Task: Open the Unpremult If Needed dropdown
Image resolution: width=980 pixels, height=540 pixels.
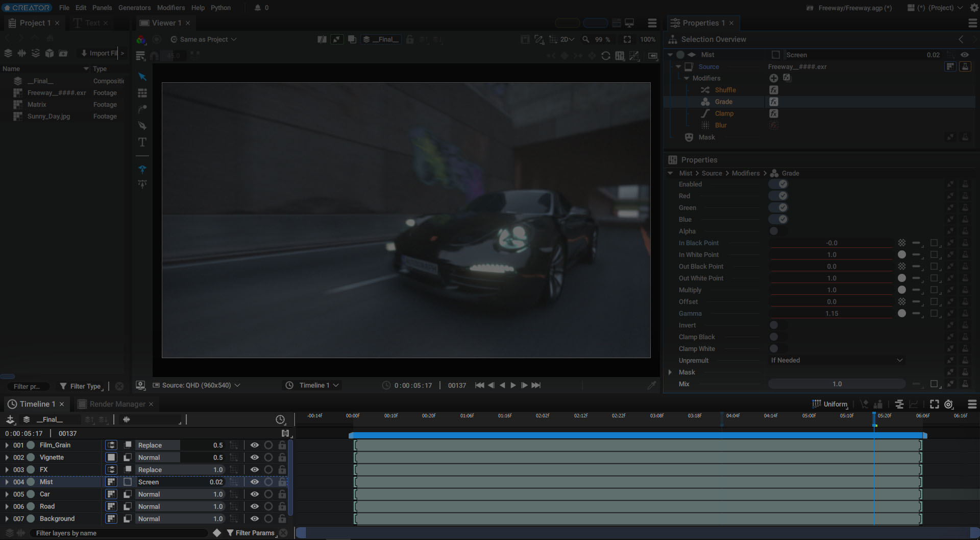Action: 837,360
